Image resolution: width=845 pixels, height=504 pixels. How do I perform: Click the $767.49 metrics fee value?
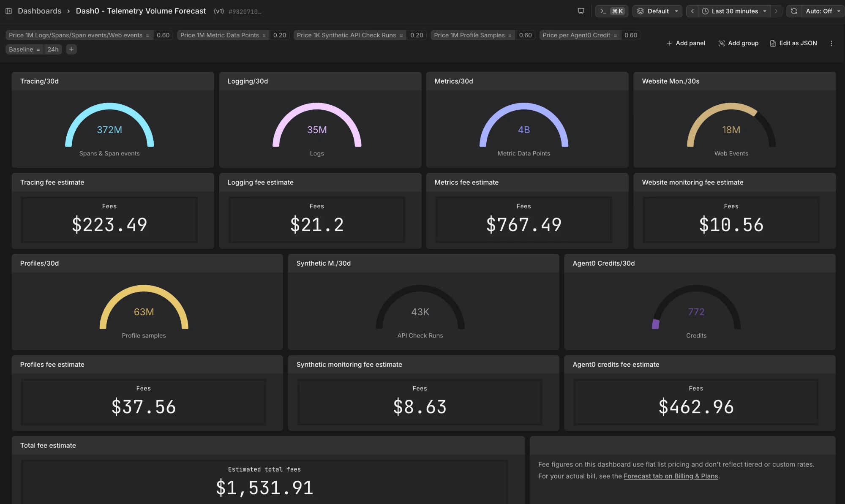[524, 224]
